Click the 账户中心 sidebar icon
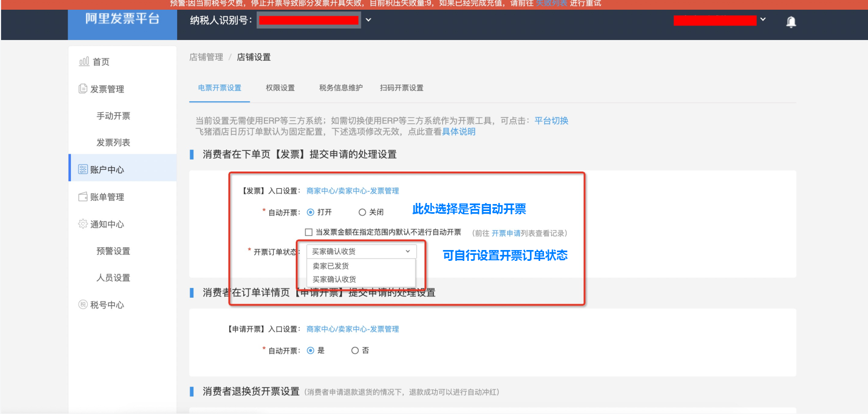 click(83, 169)
